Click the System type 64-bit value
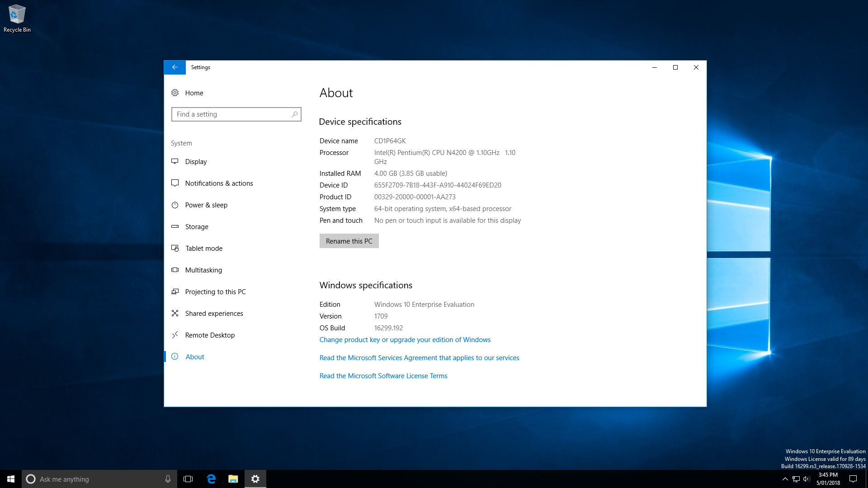This screenshot has height=488, width=868. click(x=443, y=209)
